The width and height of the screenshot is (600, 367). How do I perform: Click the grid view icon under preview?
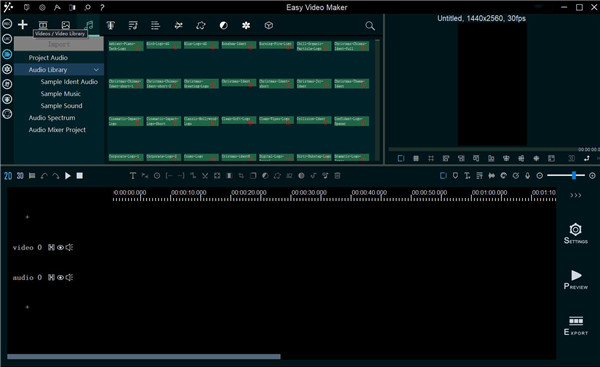(416, 158)
